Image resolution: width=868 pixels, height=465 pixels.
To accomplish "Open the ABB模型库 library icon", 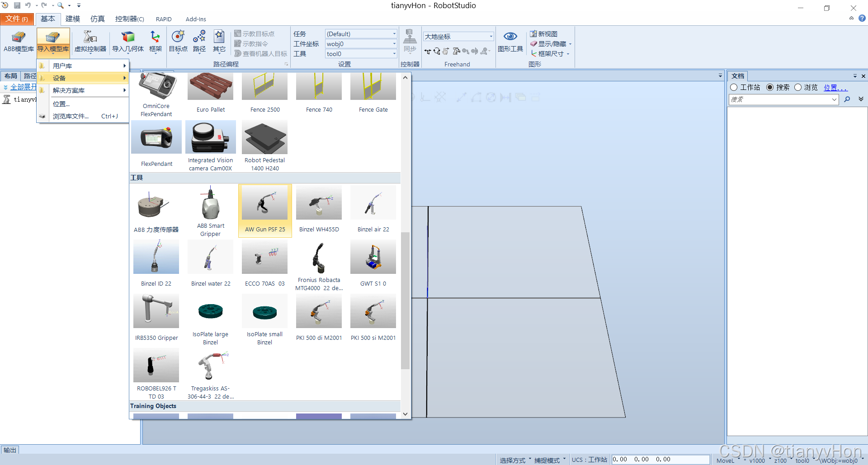I will (x=19, y=42).
